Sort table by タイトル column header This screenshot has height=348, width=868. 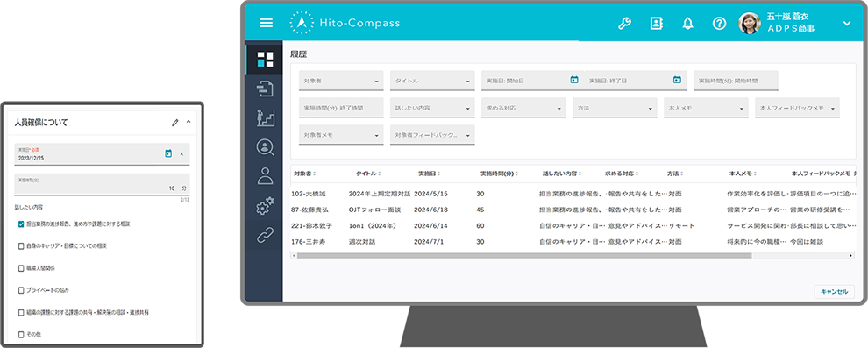click(368, 174)
